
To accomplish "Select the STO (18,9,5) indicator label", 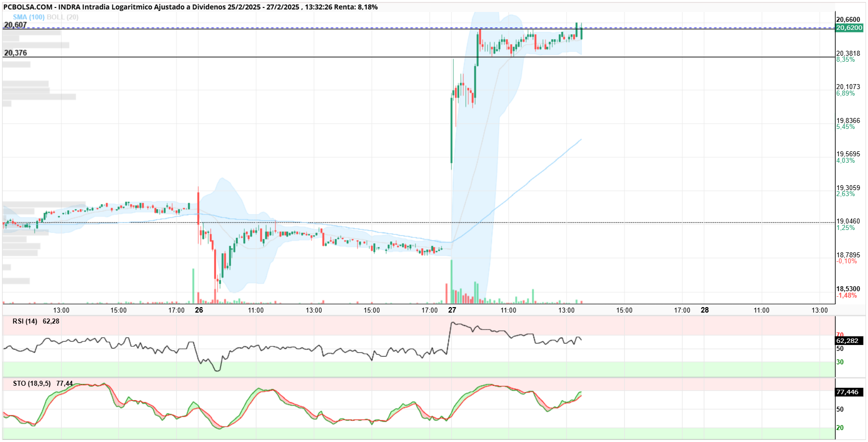I will (x=32, y=383).
